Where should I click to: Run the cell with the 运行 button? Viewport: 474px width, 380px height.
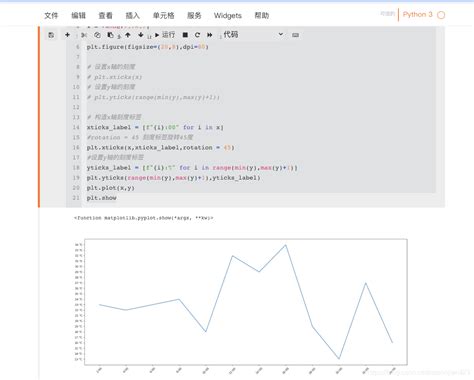tap(165, 35)
